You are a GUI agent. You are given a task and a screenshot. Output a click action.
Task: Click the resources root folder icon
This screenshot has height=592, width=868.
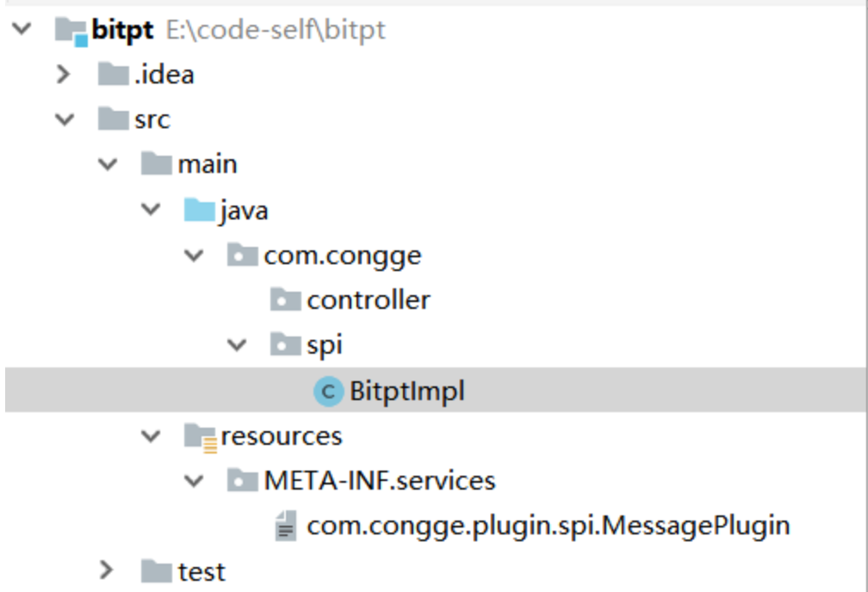click(x=201, y=438)
